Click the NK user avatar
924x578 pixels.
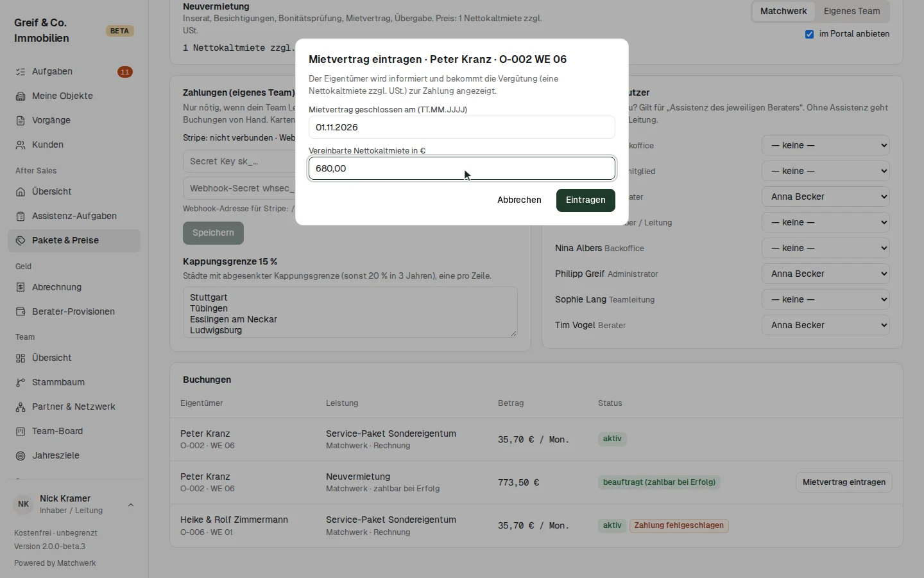[24, 504]
